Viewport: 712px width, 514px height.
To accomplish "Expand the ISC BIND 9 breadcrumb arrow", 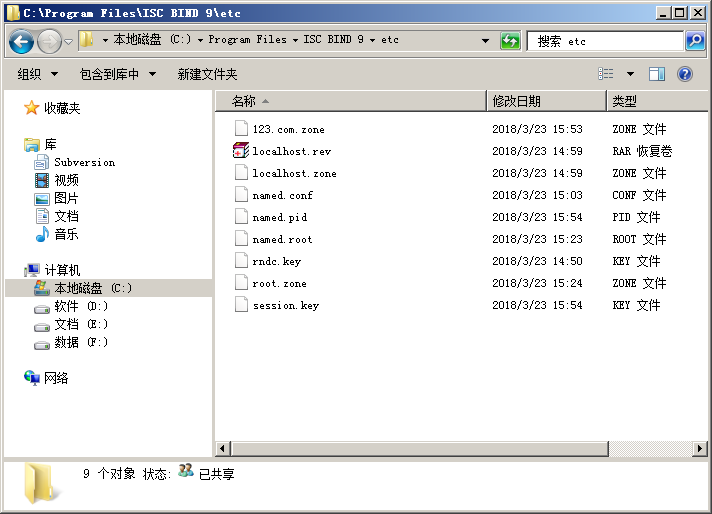I will [x=372, y=40].
